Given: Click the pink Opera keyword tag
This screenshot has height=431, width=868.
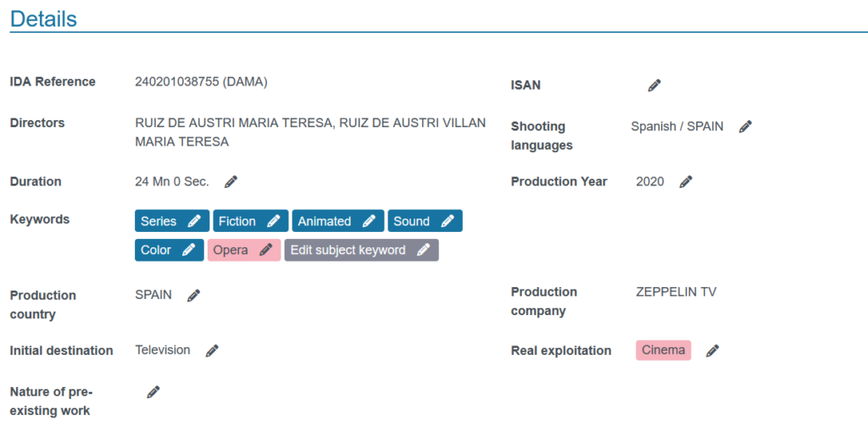Looking at the screenshot, I should 244,250.
